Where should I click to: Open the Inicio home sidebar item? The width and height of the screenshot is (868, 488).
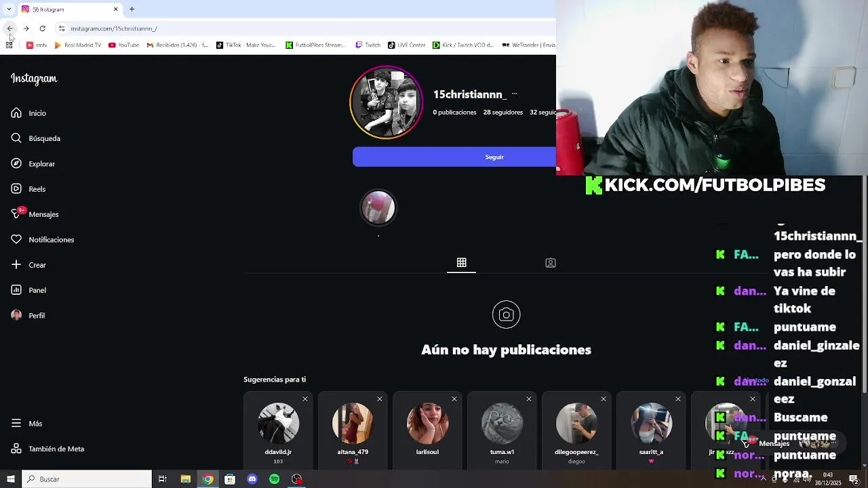tap(28, 113)
